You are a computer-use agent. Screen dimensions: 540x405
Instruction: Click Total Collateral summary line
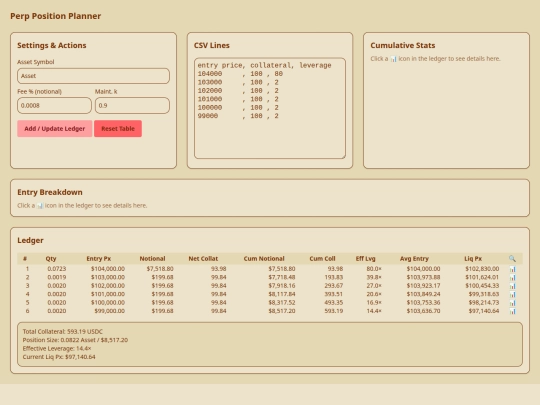click(63, 332)
